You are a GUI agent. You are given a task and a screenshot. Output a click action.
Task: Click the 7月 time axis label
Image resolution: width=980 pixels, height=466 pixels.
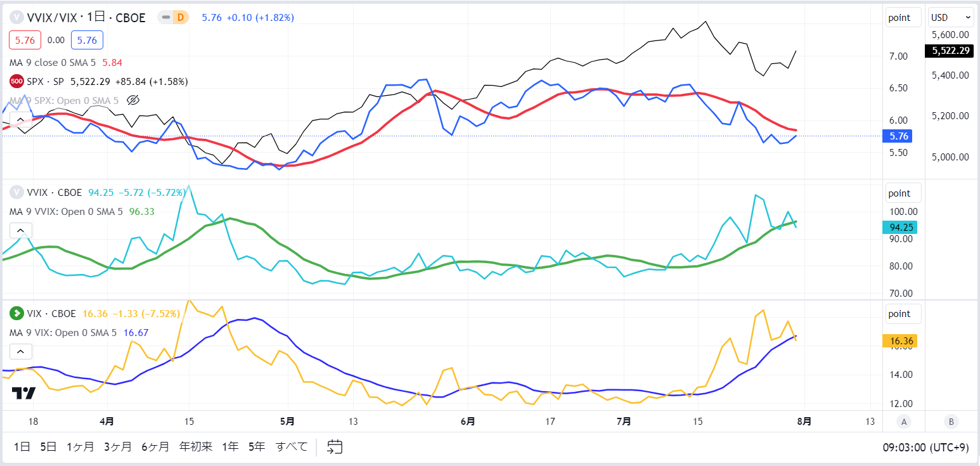pos(624,422)
